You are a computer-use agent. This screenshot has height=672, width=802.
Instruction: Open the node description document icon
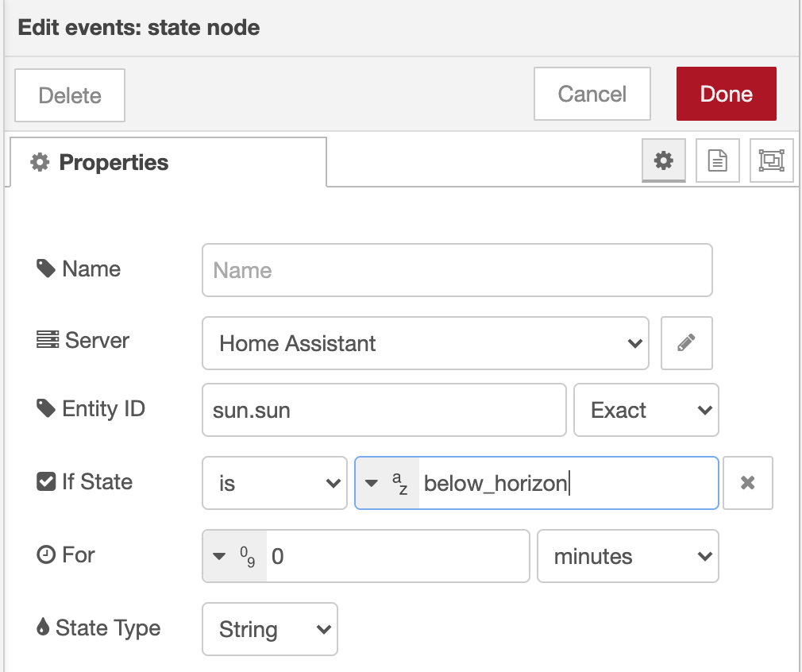click(718, 160)
